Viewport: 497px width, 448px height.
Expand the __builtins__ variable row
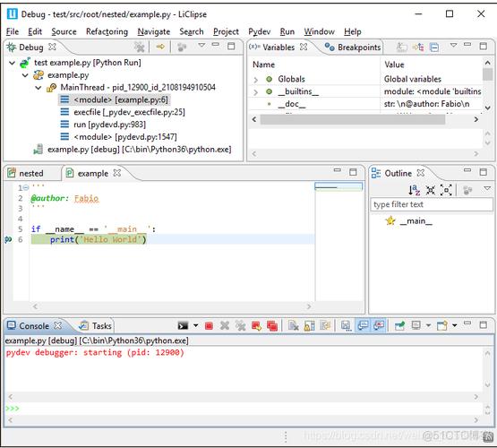pos(256,92)
